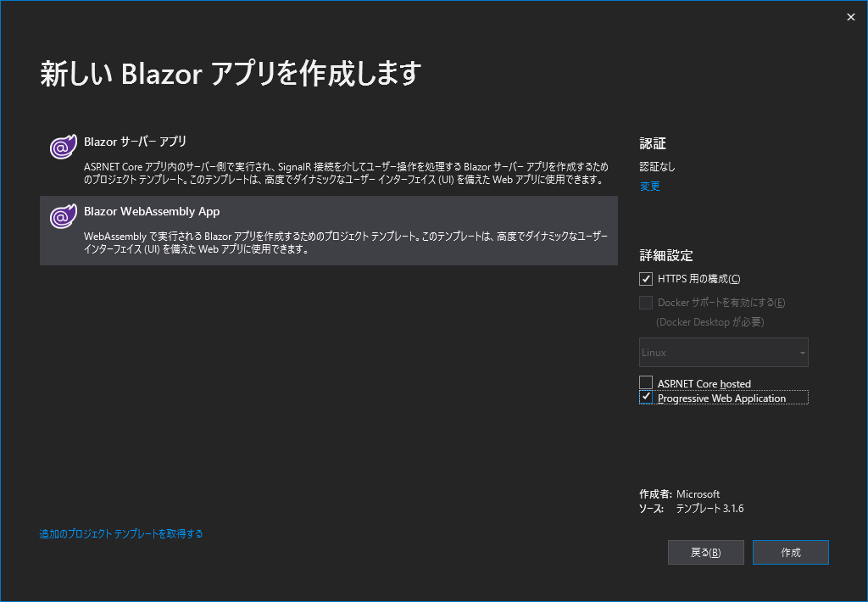Click the Blazor WebAssembly App template icon
The width and height of the screenshot is (868, 602).
coord(63,216)
